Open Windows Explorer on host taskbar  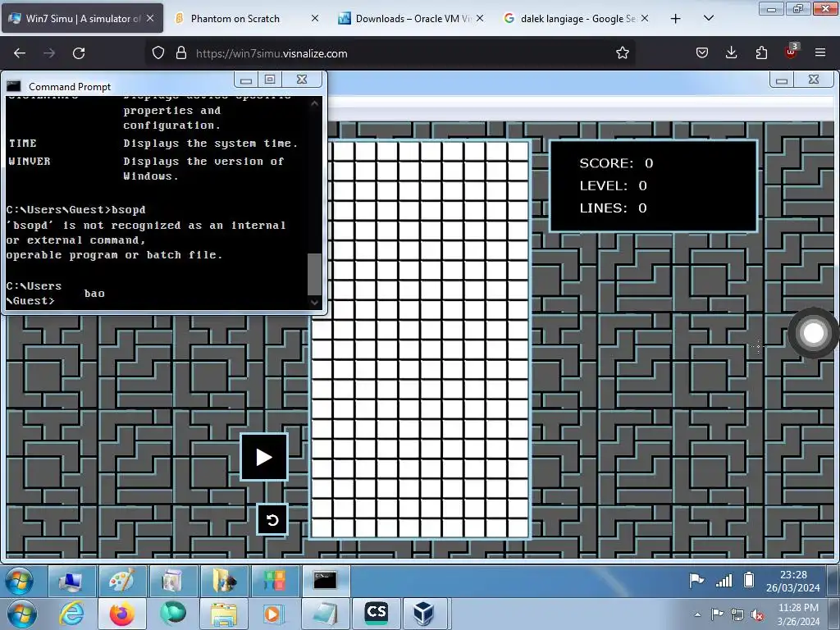[x=223, y=614]
